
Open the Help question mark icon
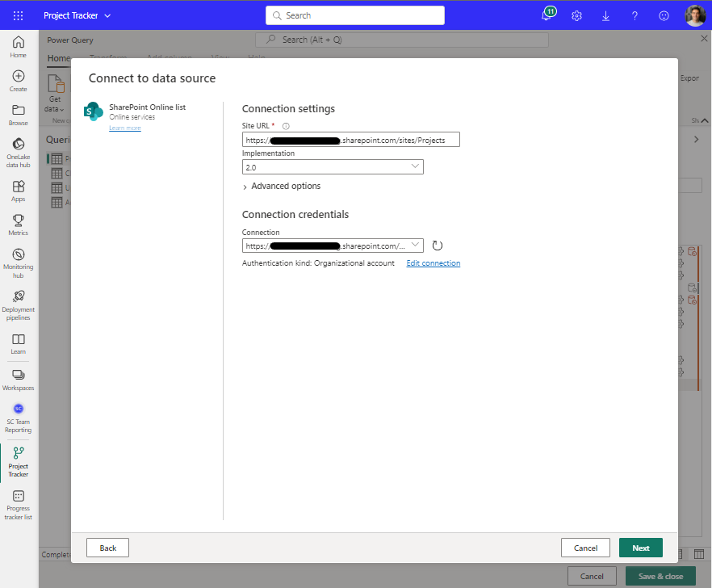(x=635, y=15)
